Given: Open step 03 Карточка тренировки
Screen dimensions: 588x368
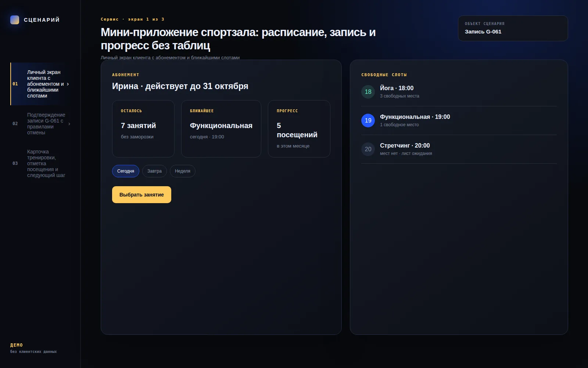Looking at the screenshot, I should click(40, 163).
